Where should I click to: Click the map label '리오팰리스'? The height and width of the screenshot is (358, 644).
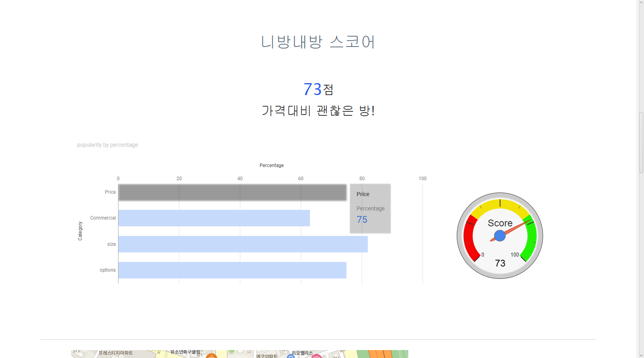(x=302, y=353)
